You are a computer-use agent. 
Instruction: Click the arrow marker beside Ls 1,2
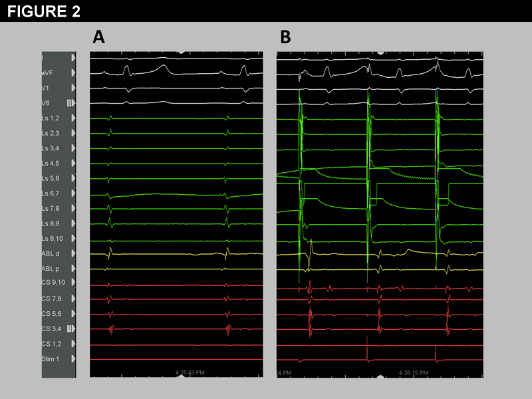[x=74, y=118]
